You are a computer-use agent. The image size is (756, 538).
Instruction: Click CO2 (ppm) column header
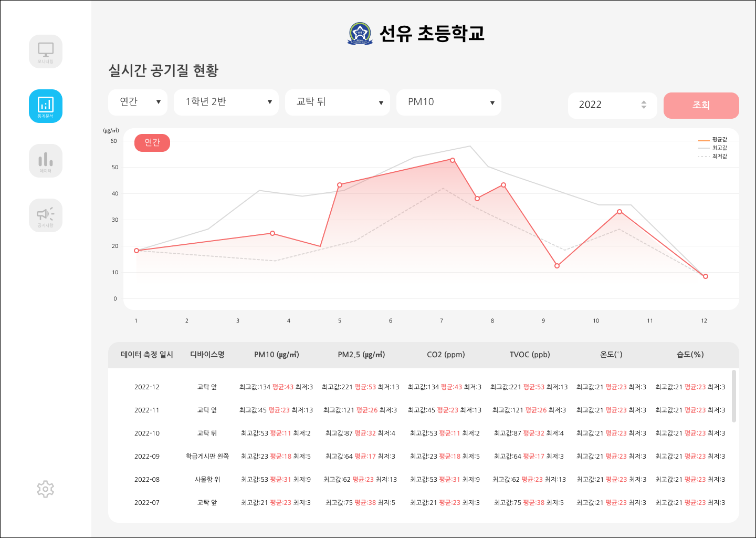pyautogui.click(x=446, y=355)
